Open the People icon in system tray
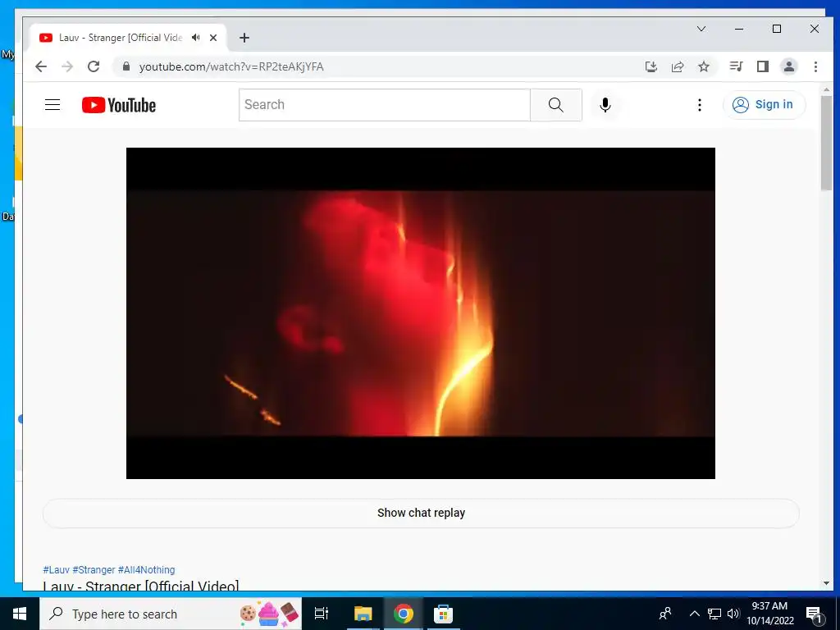This screenshot has height=630, width=840. point(665,614)
